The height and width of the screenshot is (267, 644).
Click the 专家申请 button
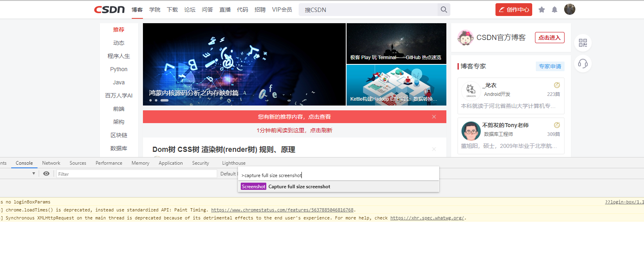(x=550, y=66)
